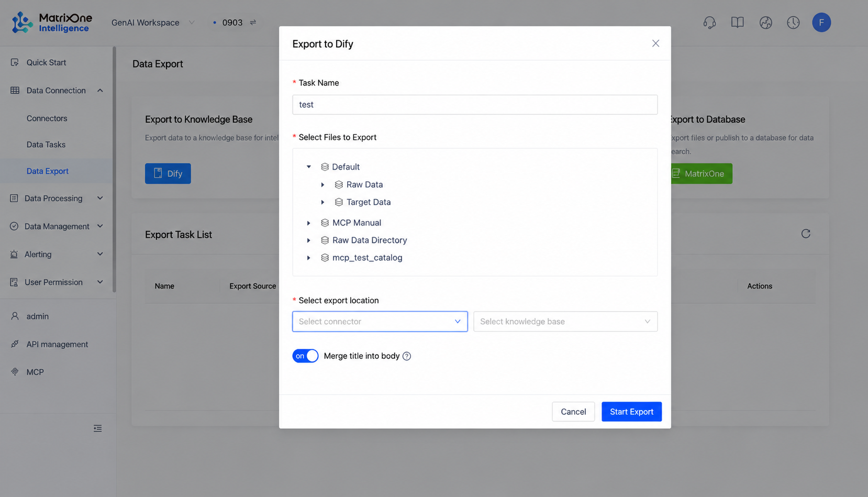Open the user avatar F menu
This screenshot has height=497, width=868.
(821, 23)
